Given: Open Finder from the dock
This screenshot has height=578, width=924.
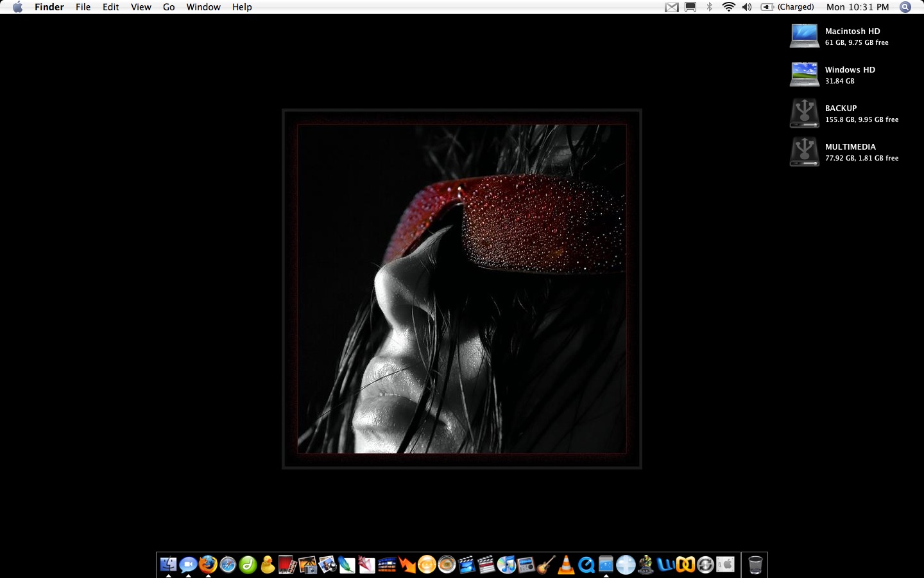Looking at the screenshot, I should pos(168,565).
